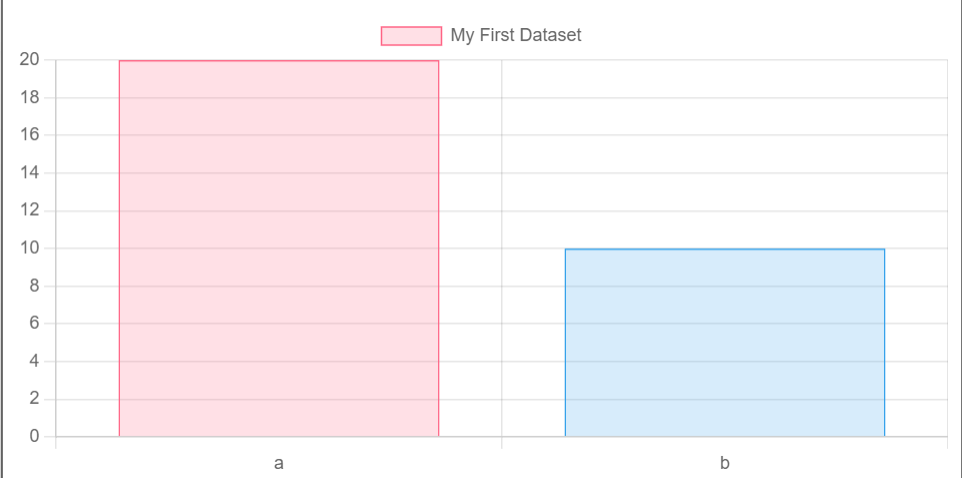The width and height of the screenshot is (962, 478).
Task: Click the empty plot area above the blue bar
Action: (724, 150)
